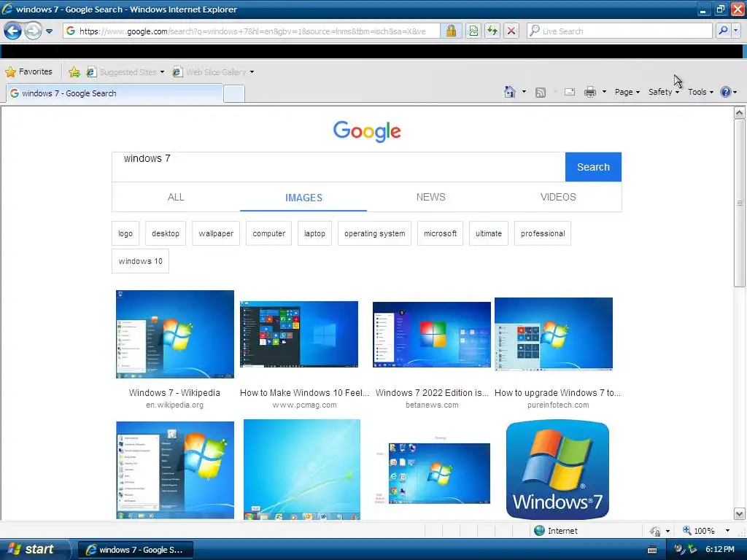Click the scroll up arrow of page scrollbar

[740, 113]
